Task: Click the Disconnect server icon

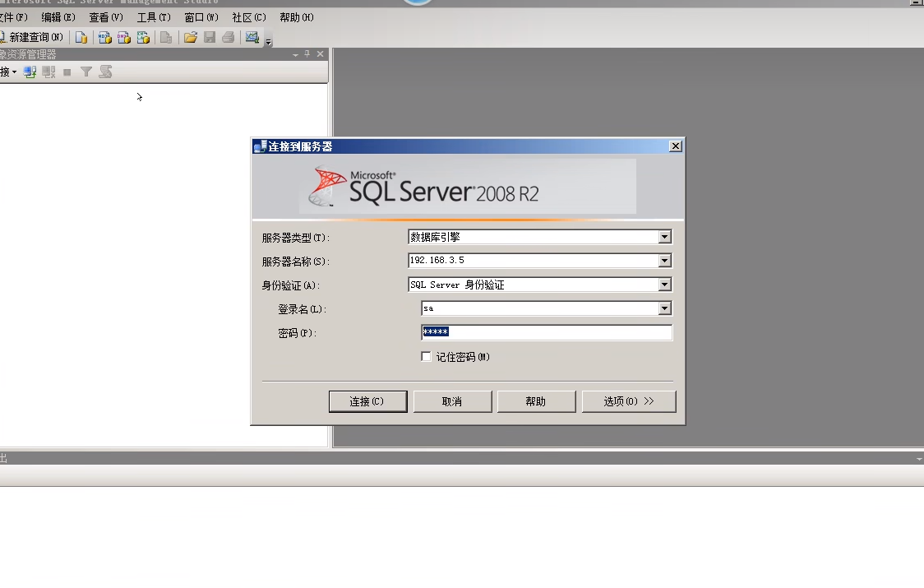Action: click(x=49, y=72)
